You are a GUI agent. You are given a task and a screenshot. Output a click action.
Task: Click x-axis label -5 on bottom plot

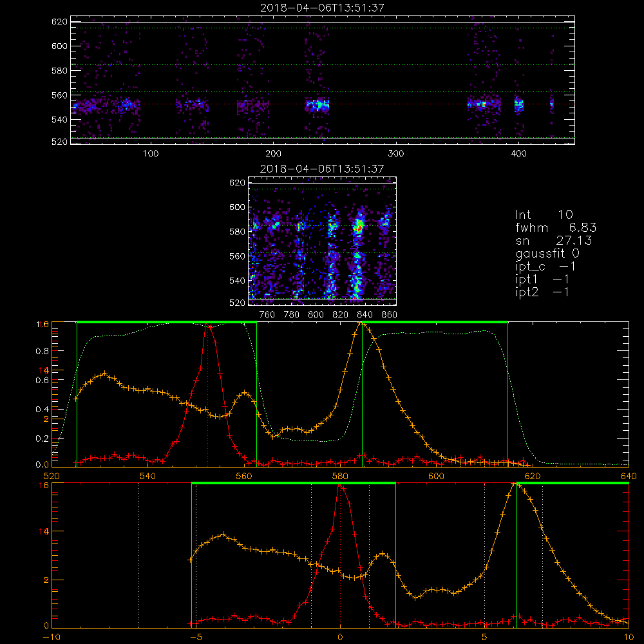(196, 638)
